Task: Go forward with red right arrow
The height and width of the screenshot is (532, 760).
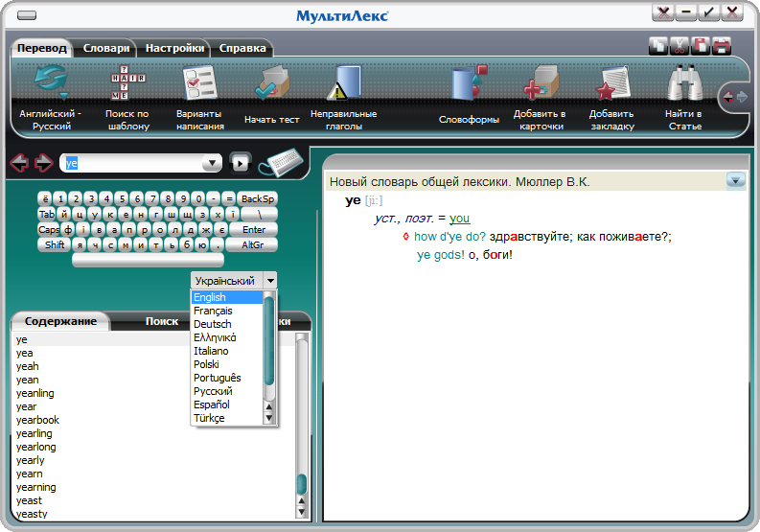Action: (x=44, y=163)
